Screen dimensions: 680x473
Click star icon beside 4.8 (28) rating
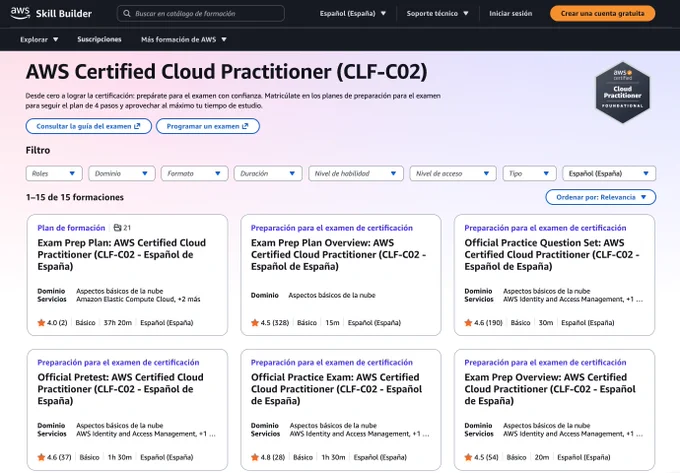(255, 457)
